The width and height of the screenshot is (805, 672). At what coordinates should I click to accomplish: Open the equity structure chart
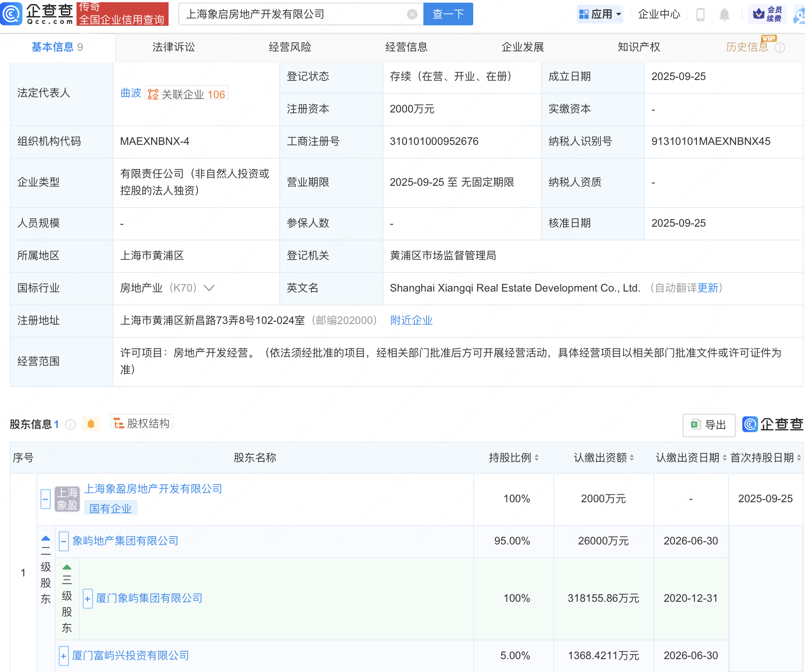142,423
